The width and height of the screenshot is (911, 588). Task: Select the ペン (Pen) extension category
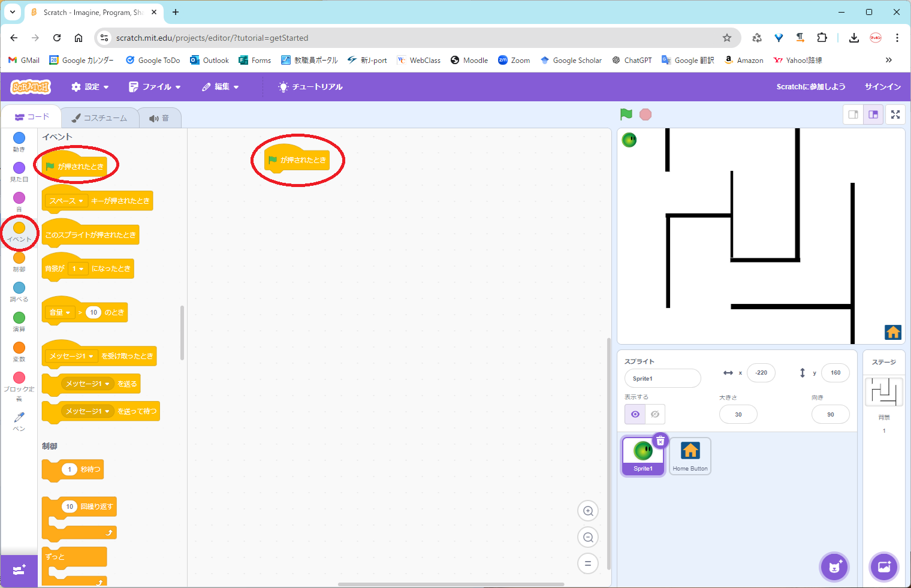tap(19, 421)
